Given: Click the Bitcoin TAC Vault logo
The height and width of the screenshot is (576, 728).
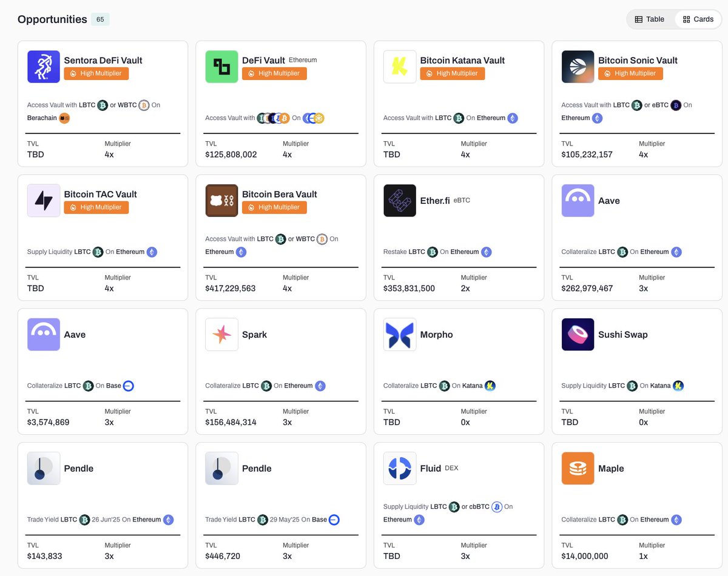Looking at the screenshot, I should (44, 201).
